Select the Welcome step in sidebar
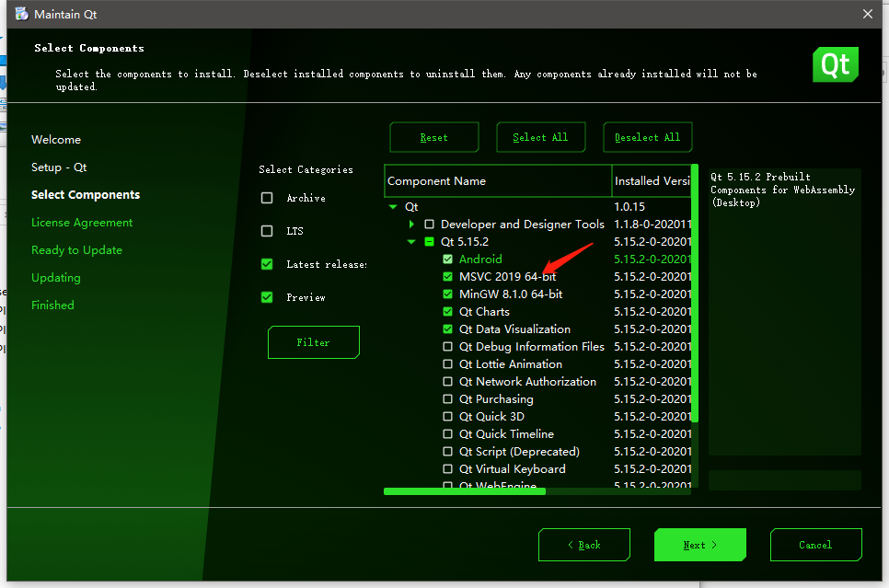889x588 pixels. 56,140
